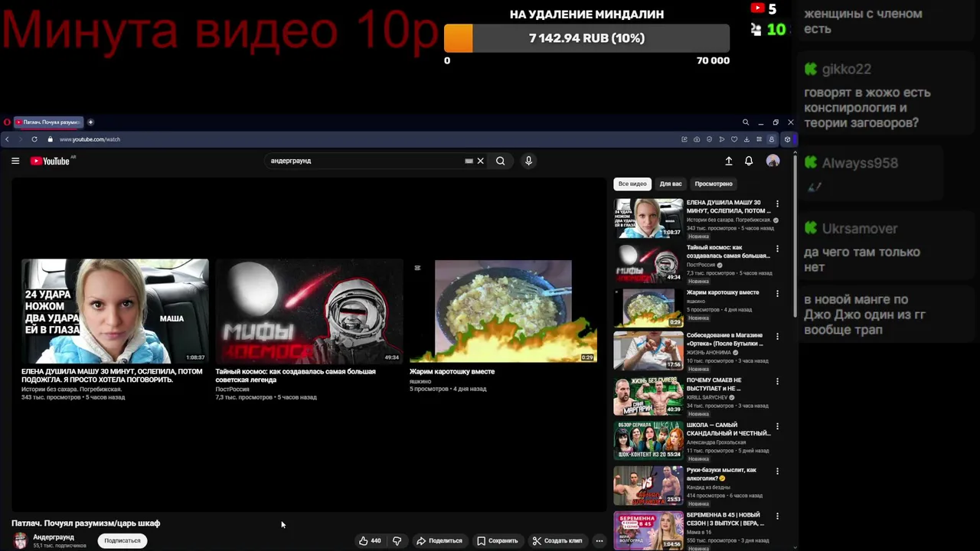Click the donation goal progress bar
Viewport: 980px width, 551px height.
point(587,38)
